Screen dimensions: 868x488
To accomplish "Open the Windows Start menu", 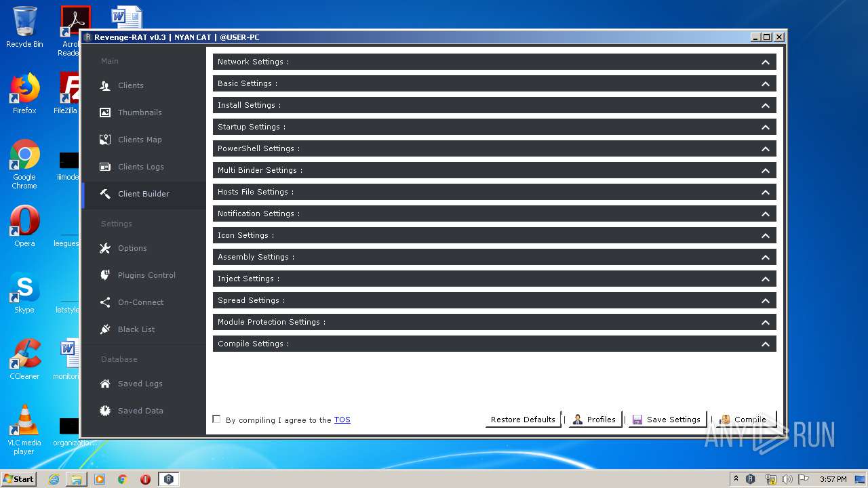I will 18,479.
